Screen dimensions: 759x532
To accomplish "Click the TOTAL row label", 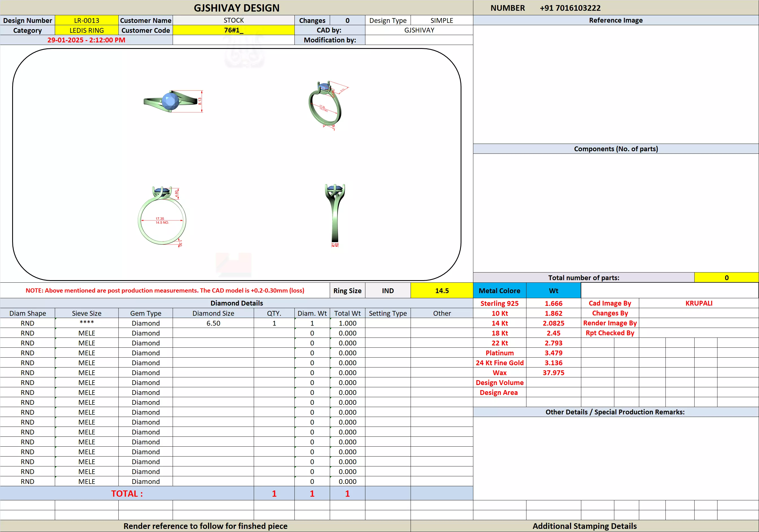I will (127, 493).
